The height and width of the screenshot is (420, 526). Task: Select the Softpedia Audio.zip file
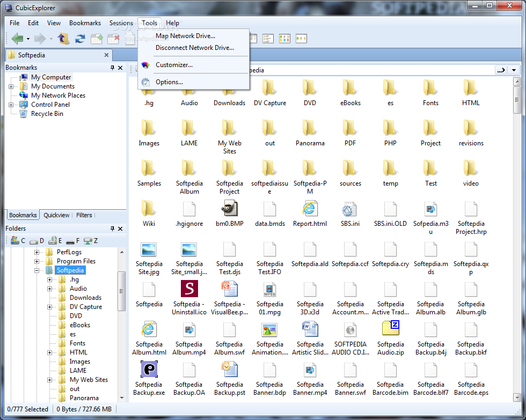[391, 338]
